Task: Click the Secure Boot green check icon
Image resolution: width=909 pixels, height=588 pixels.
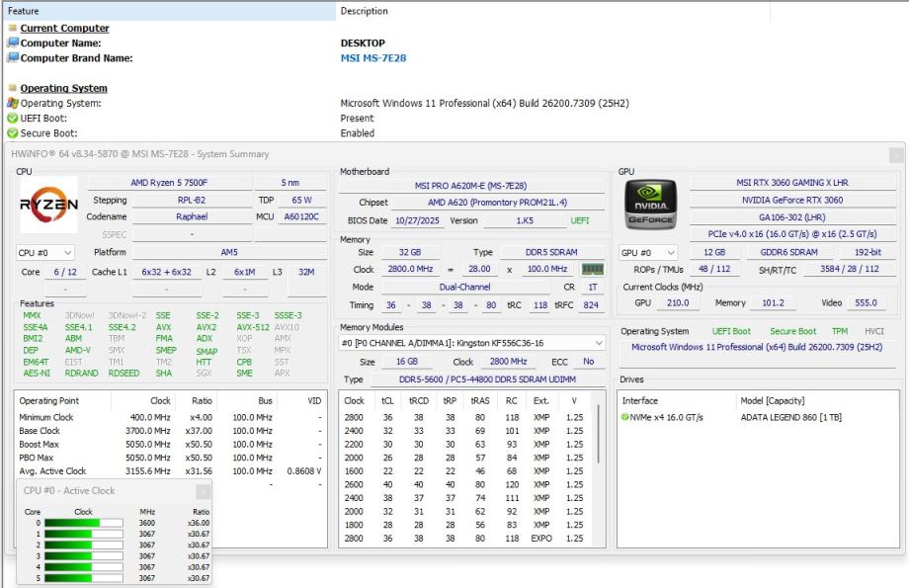Action: [x=12, y=133]
